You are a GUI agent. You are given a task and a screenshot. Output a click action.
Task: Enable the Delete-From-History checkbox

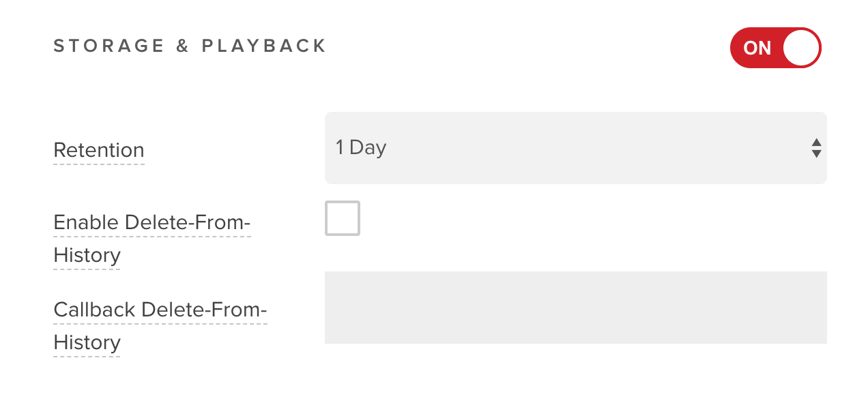[x=343, y=218]
